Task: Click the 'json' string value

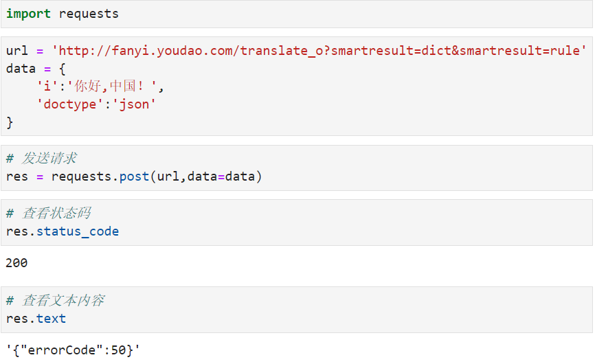Action: (135, 104)
